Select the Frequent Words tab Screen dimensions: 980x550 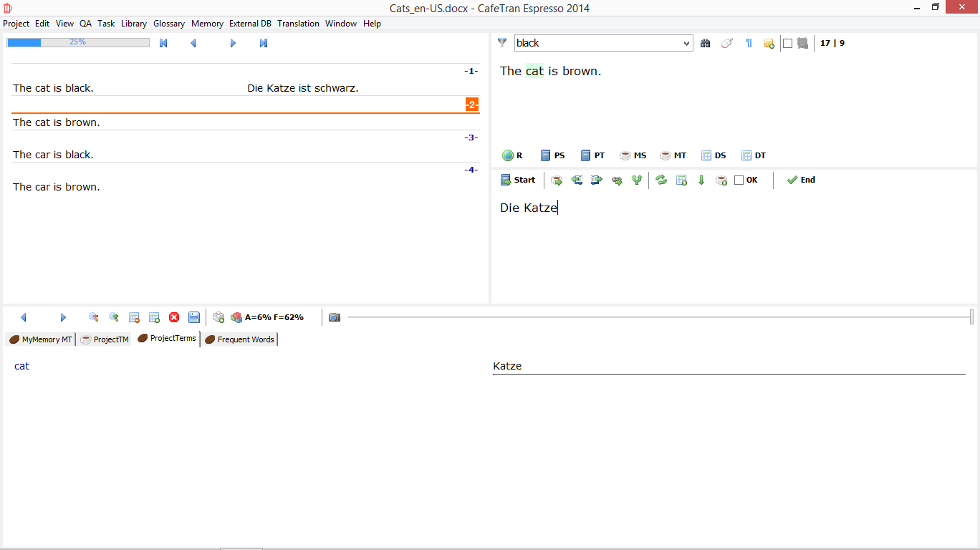pyautogui.click(x=240, y=339)
